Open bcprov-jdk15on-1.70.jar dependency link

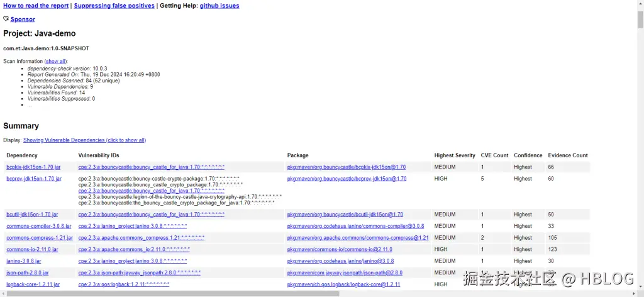[x=34, y=179]
